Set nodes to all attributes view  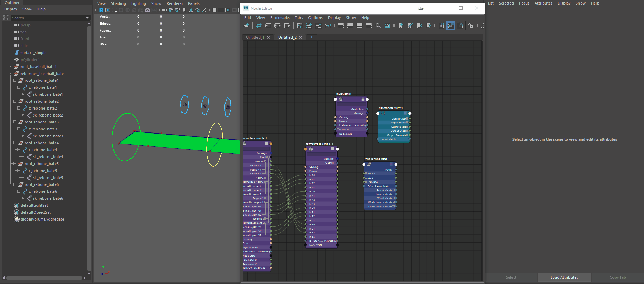pyautogui.click(x=359, y=26)
